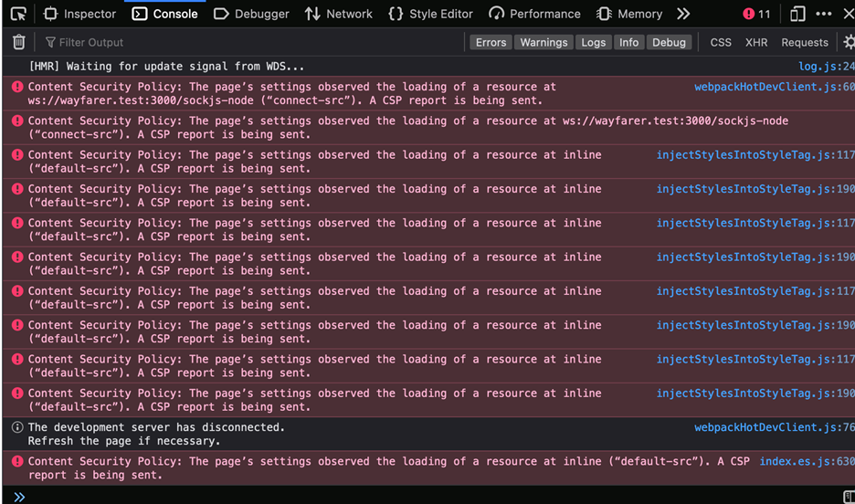Open the Style Editor tab

pyautogui.click(x=430, y=14)
